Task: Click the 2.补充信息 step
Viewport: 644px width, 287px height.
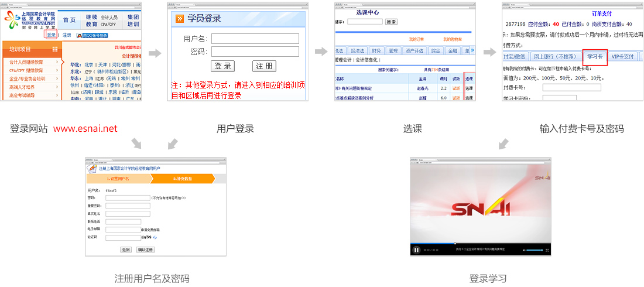Action: coord(183,179)
